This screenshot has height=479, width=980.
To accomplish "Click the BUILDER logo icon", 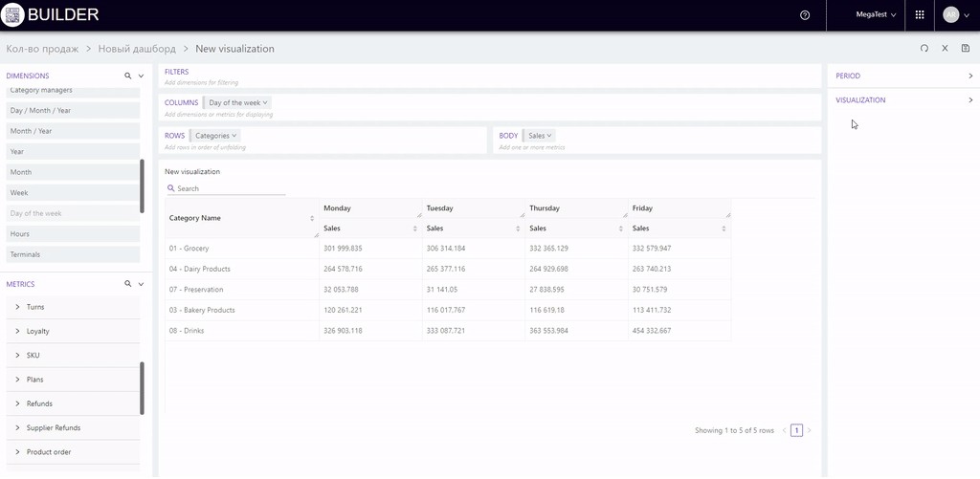I will coord(12,15).
